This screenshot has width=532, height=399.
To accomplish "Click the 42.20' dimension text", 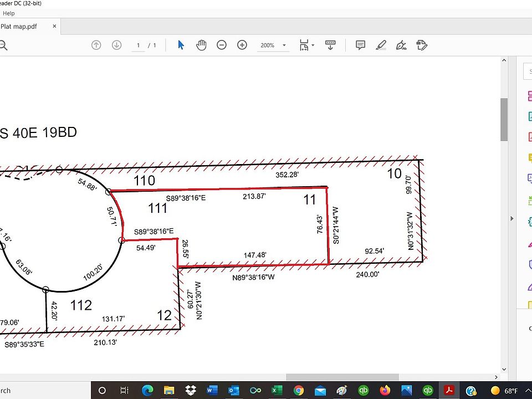I will 54,311.
